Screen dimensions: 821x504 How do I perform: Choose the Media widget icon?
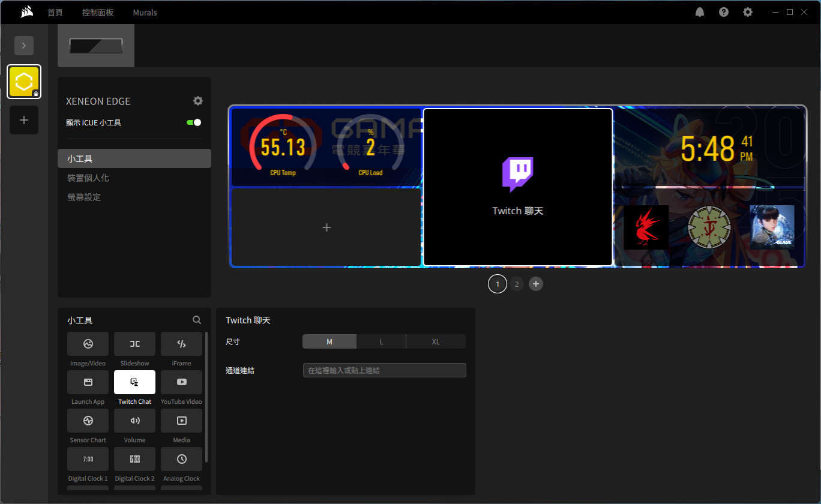tap(181, 421)
